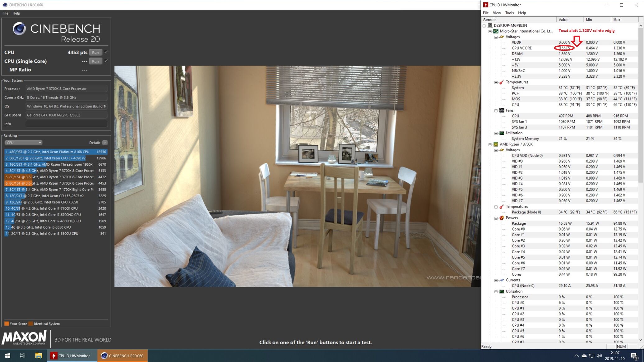Click the OneDrive cloud tray icon
The height and width of the screenshot is (362, 644).
[584, 355]
